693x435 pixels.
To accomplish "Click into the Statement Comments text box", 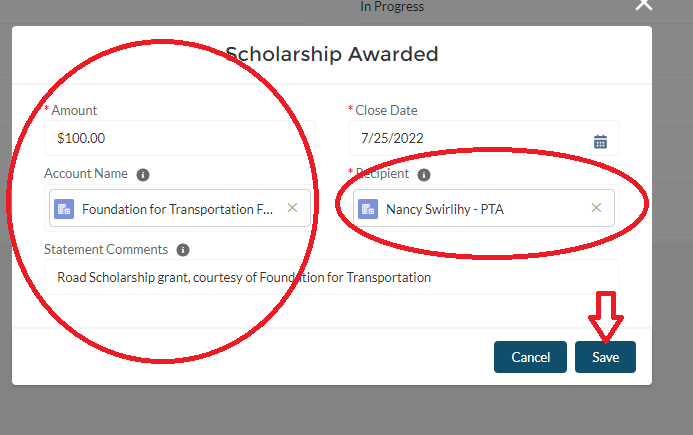I will [x=330, y=277].
